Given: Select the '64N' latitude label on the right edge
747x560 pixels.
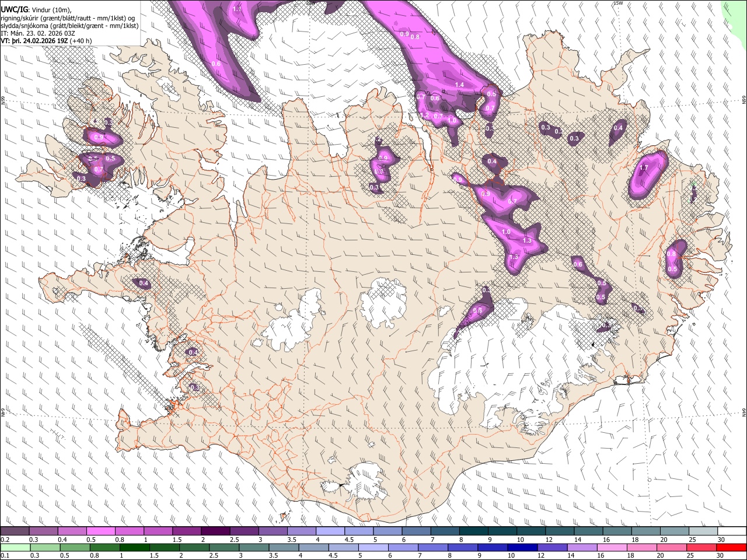Looking at the screenshot, I should point(744,412).
